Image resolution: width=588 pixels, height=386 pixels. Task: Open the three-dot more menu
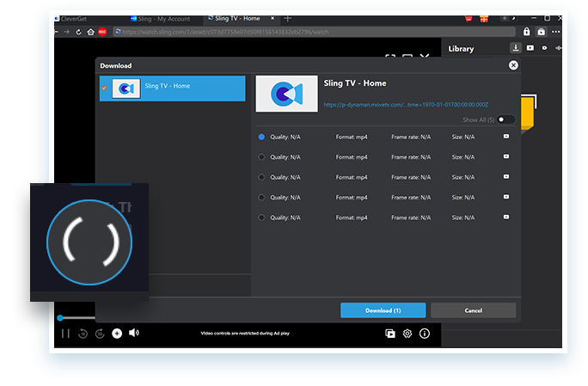(555, 32)
